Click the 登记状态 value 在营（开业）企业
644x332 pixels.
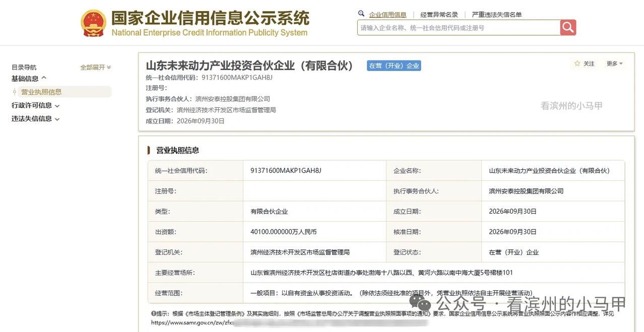513,252
